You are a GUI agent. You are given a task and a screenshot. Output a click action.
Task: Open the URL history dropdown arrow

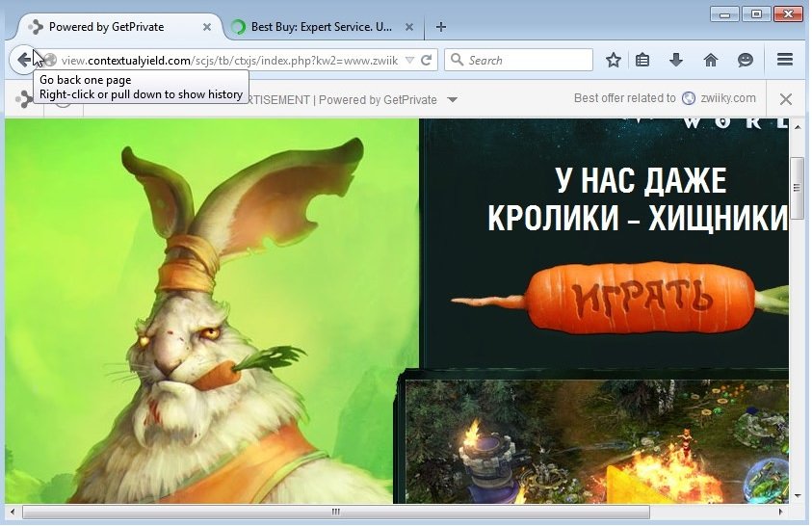coord(409,60)
